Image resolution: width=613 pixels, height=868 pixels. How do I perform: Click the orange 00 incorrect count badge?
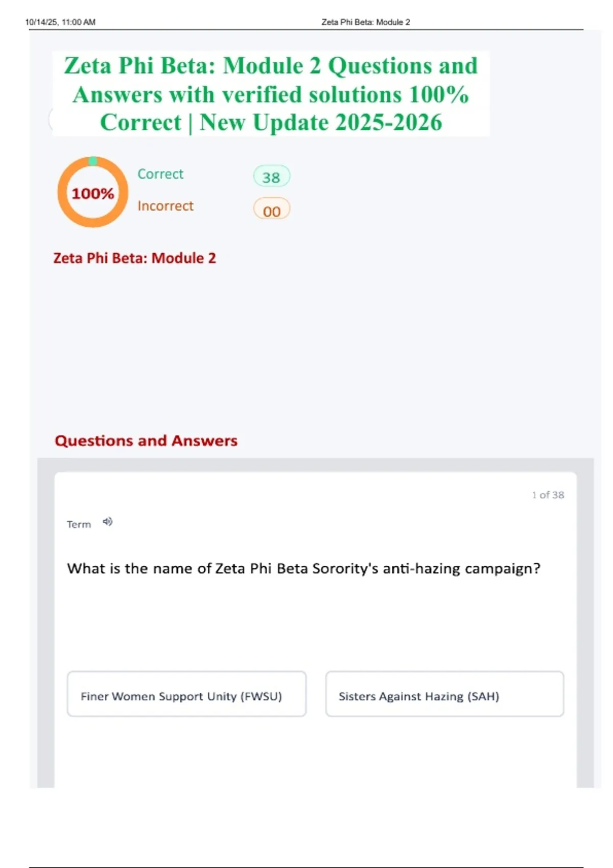point(271,209)
